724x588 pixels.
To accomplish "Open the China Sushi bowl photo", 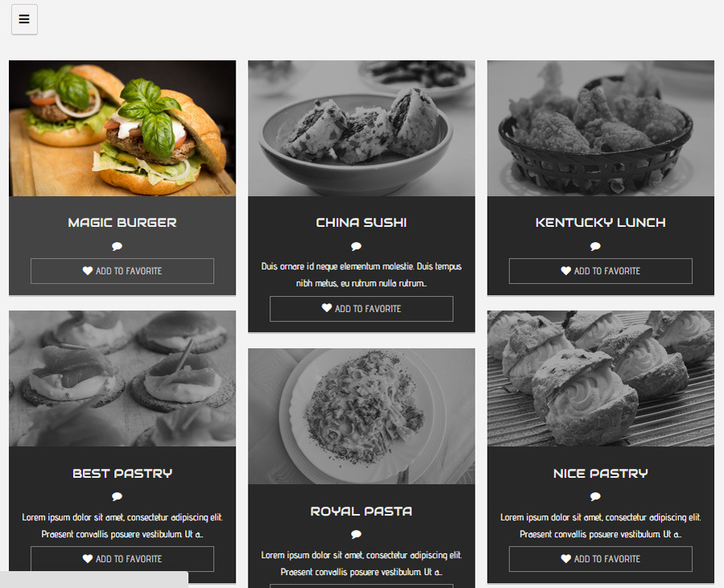I will (361, 129).
